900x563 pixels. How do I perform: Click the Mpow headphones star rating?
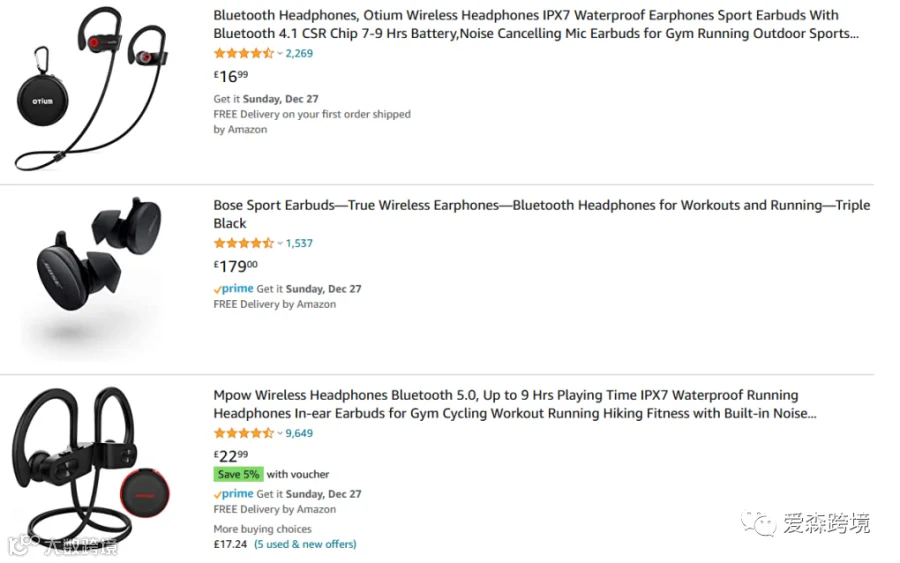click(x=243, y=433)
